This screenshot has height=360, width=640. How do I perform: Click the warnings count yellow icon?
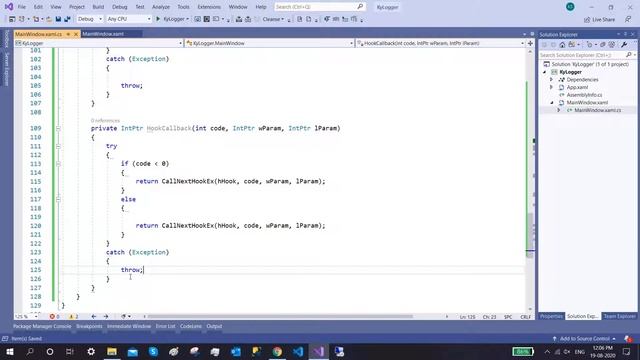pyautogui.click(x=71, y=316)
